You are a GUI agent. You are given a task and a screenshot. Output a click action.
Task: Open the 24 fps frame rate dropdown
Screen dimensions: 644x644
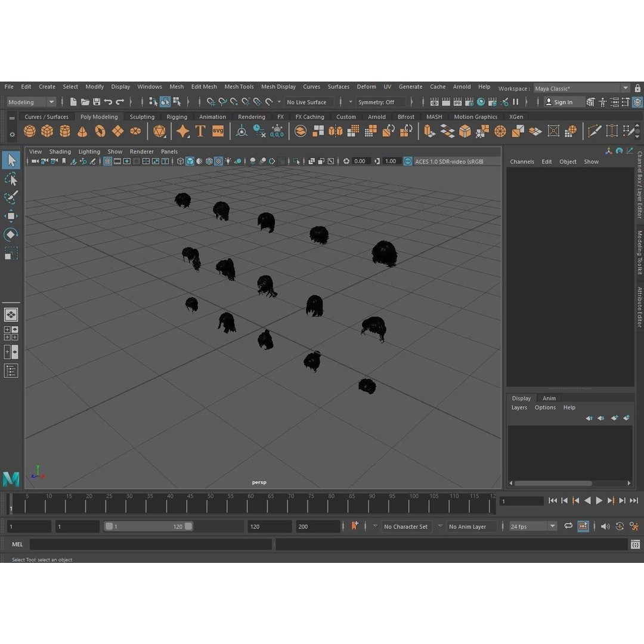[x=533, y=527]
